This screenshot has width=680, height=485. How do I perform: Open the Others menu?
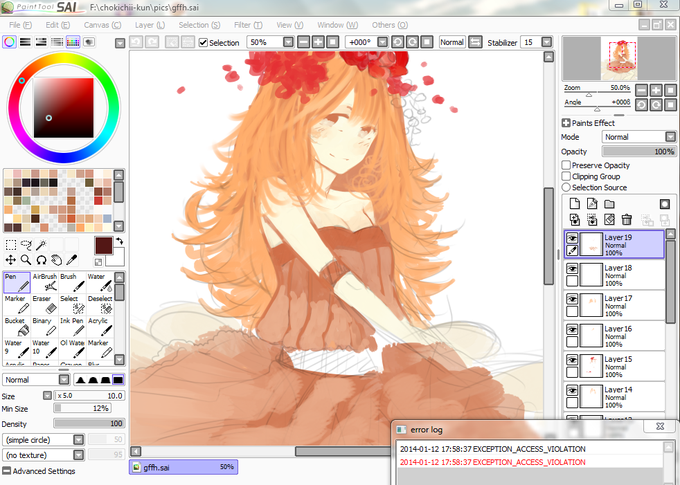click(389, 25)
